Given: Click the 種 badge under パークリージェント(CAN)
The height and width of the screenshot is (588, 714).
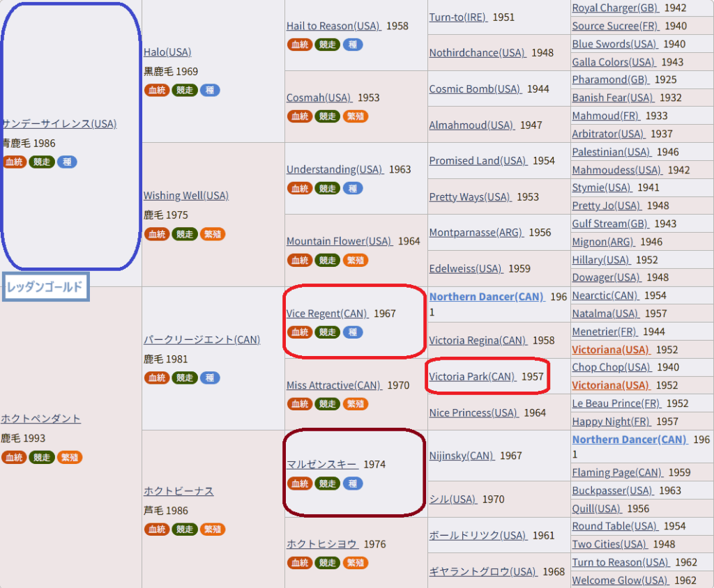Looking at the screenshot, I should 210,378.
